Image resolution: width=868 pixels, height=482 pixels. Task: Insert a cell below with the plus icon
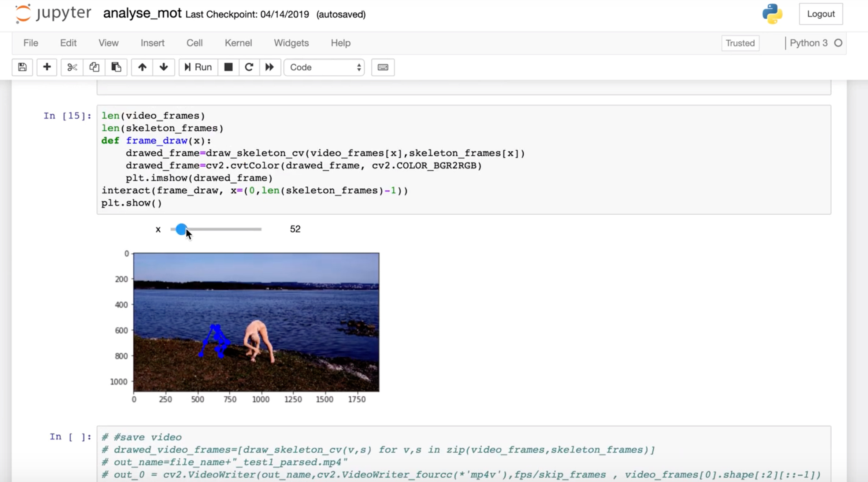click(x=47, y=67)
